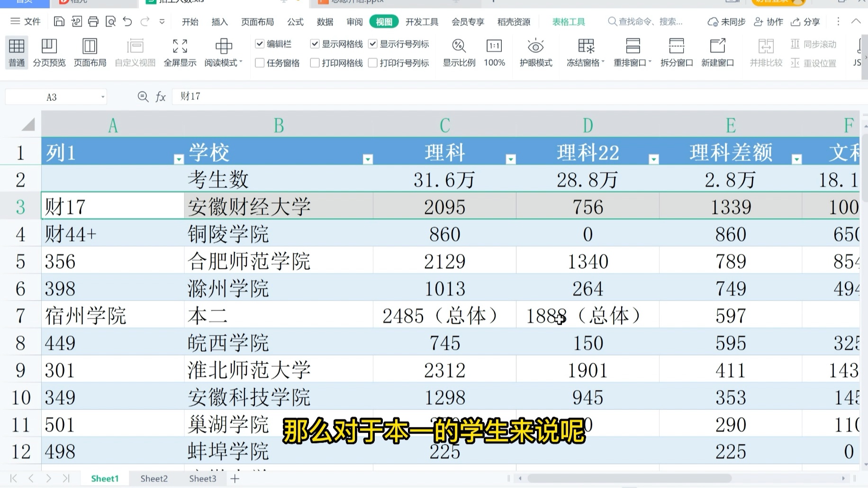Viewport: 868px width, 488px height.
Task: Click 拆分窗口 split window icon
Action: (x=677, y=52)
